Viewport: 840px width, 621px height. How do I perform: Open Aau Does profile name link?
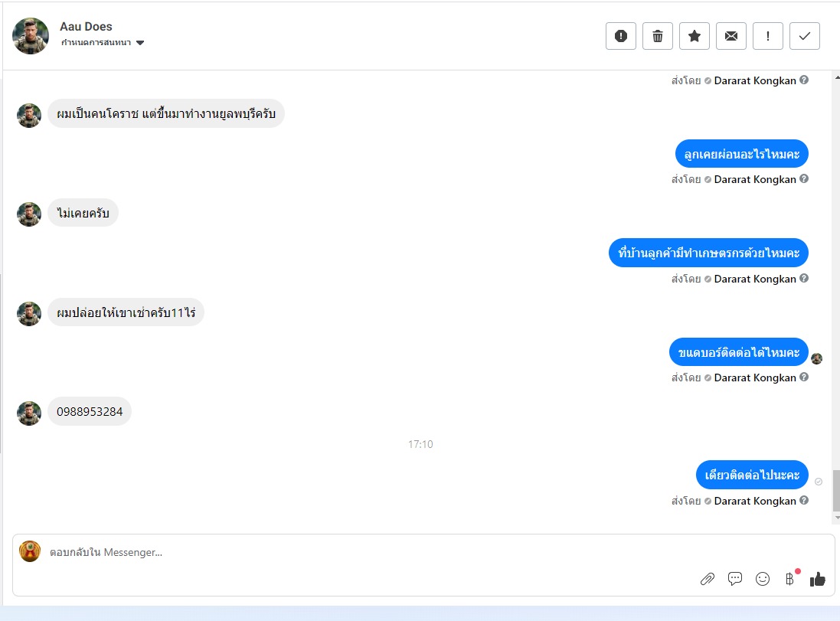pyautogui.click(x=86, y=26)
